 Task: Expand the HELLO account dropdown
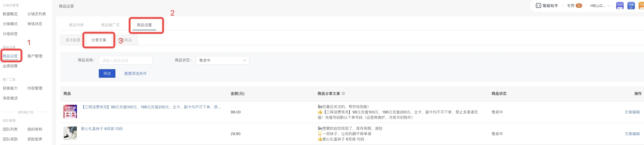tap(600, 6)
